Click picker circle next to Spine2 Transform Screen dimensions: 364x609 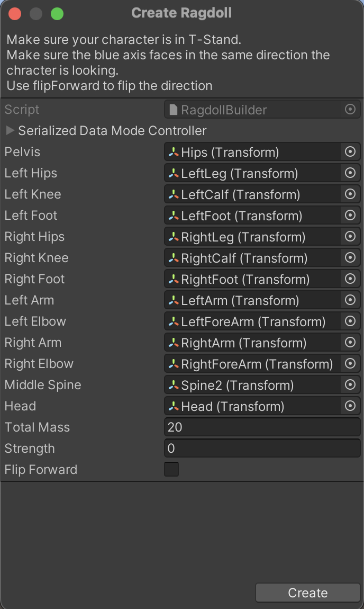point(350,385)
